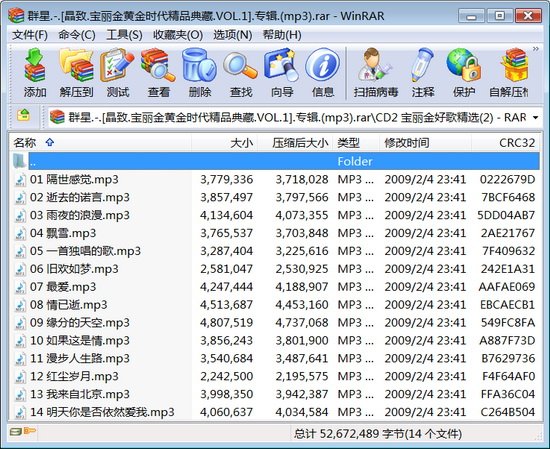550x449 pixels.
Task: Open the Commands 命令(C) menu
Action: tap(76, 35)
